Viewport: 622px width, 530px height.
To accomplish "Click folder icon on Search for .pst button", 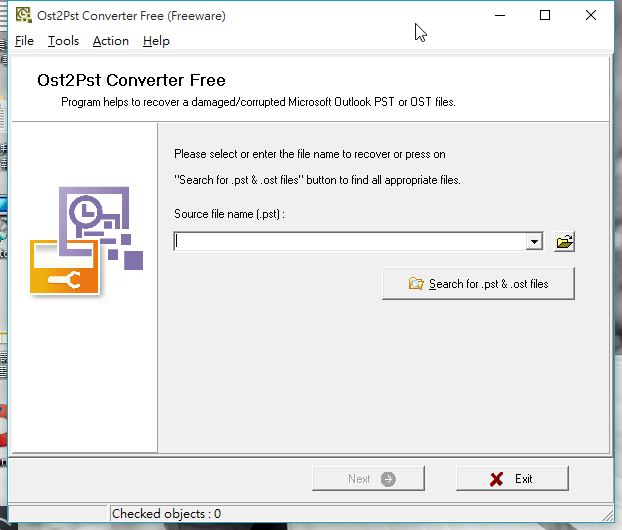I will 416,284.
